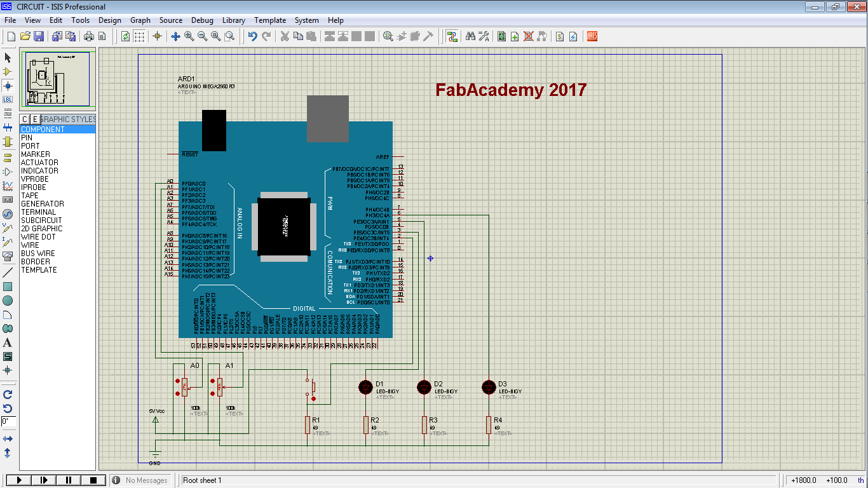Screen dimensions: 868x488
Task: Rotate clockwise with arrow icon
Action: [8, 394]
